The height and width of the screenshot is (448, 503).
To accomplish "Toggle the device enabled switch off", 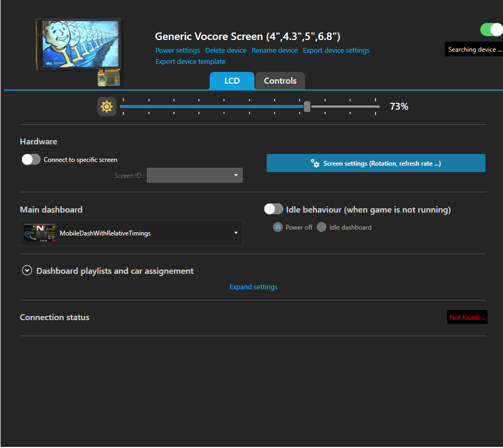I will [x=491, y=30].
